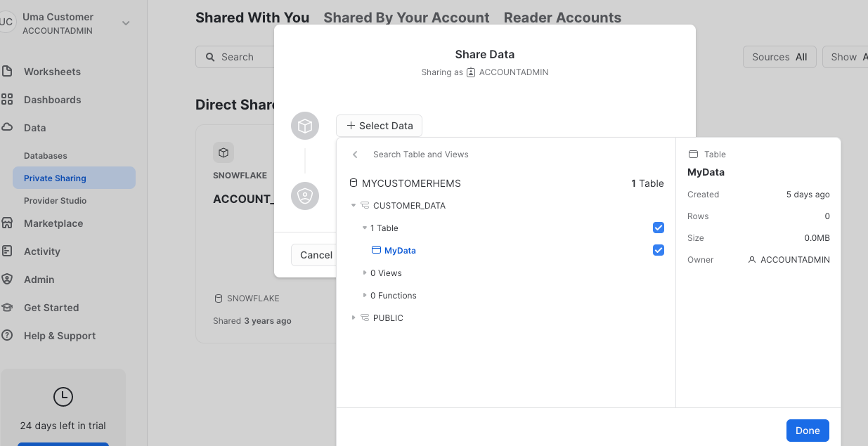Click the UC account avatar
This screenshot has width=868, height=446.
[6, 22]
